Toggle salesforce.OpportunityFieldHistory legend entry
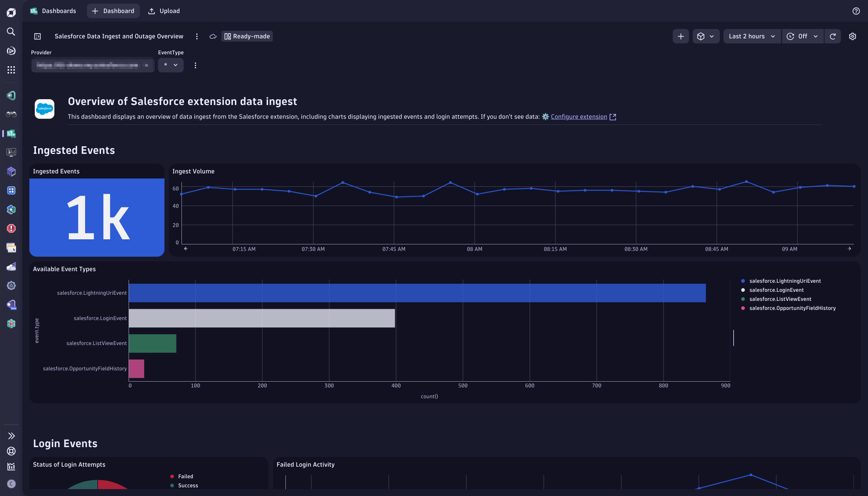 788,308
